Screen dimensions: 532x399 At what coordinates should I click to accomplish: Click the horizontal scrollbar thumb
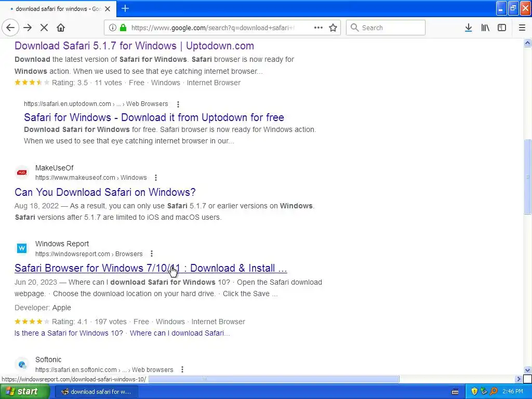tap(273, 379)
